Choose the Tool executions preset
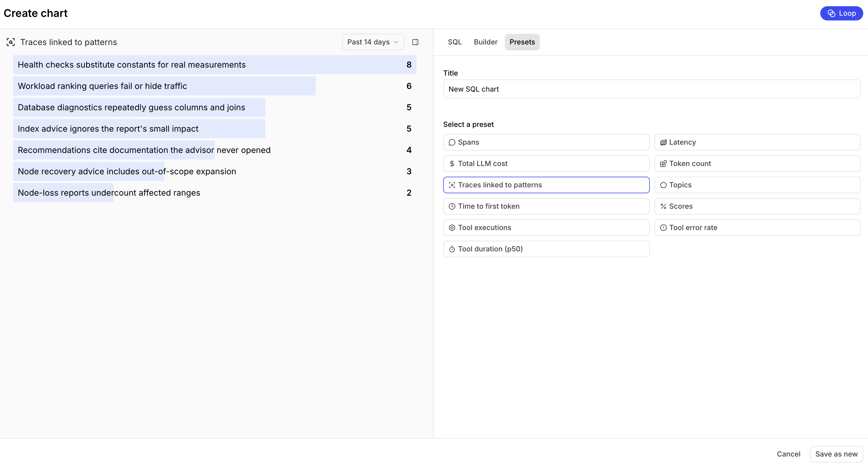The height and width of the screenshot is (466, 868). point(546,227)
